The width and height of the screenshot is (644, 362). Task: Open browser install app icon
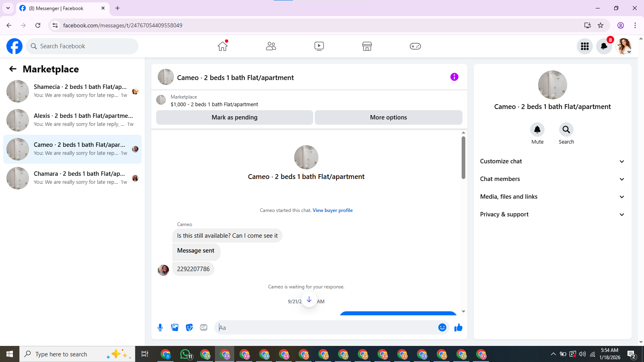pos(588,25)
